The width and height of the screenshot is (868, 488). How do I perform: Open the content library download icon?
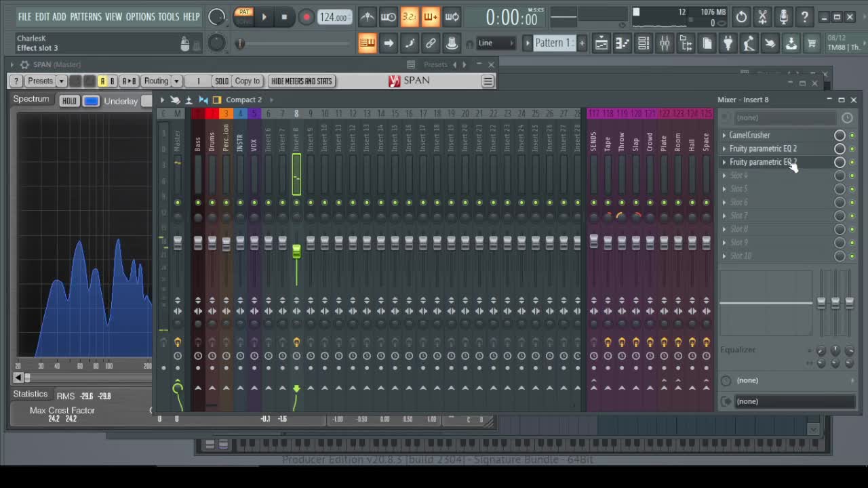coord(791,43)
